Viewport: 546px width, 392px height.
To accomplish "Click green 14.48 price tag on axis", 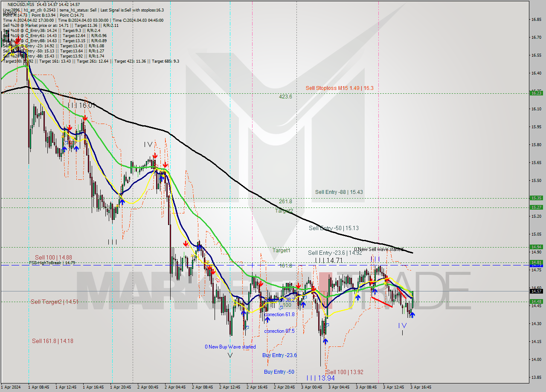I will [x=536, y=301].
